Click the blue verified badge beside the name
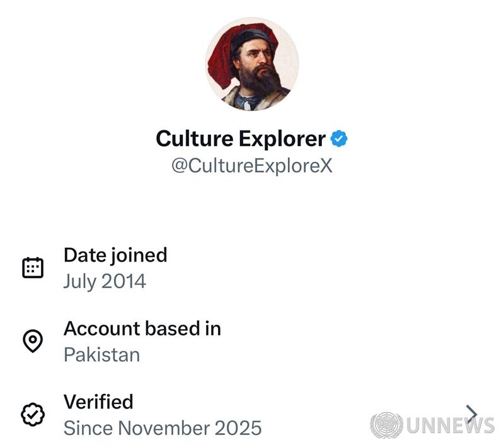504x447 pixels. click(340, 139)
